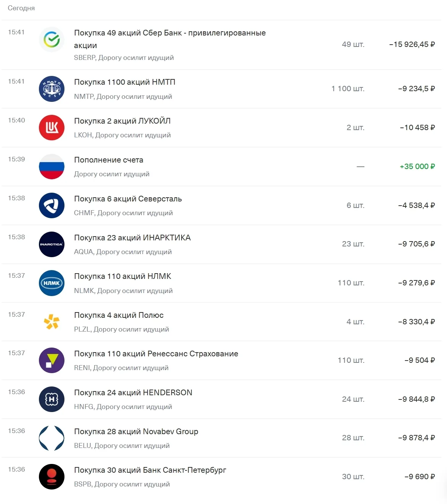Click the purple Ренессанс Страхование logo

coord(51,361)
